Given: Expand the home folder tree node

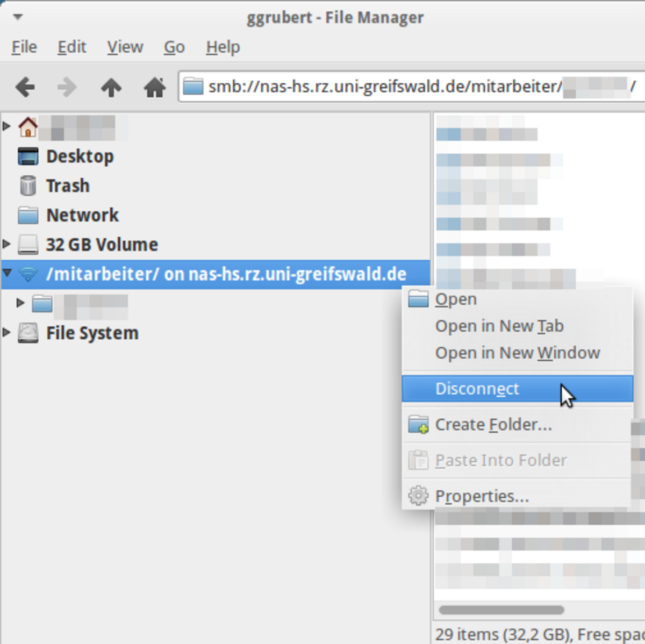Looking at the screenshot, I should pyautogui.click(x=6, y=126).
